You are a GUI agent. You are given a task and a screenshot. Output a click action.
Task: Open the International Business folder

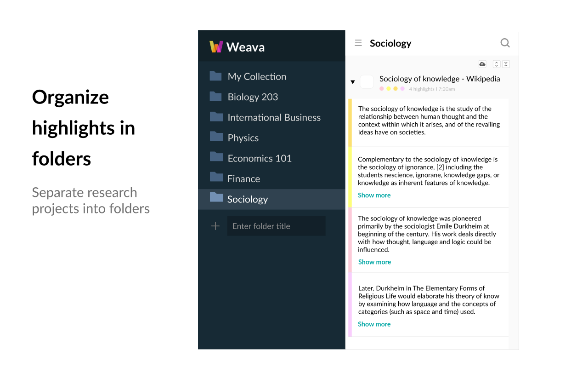(274, 117)
